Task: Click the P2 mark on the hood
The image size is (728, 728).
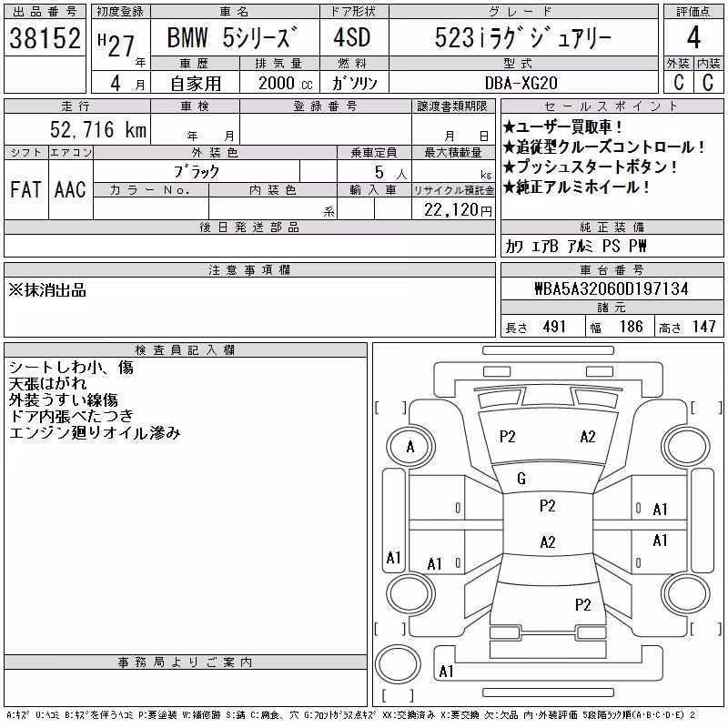Action: point(507,437)
